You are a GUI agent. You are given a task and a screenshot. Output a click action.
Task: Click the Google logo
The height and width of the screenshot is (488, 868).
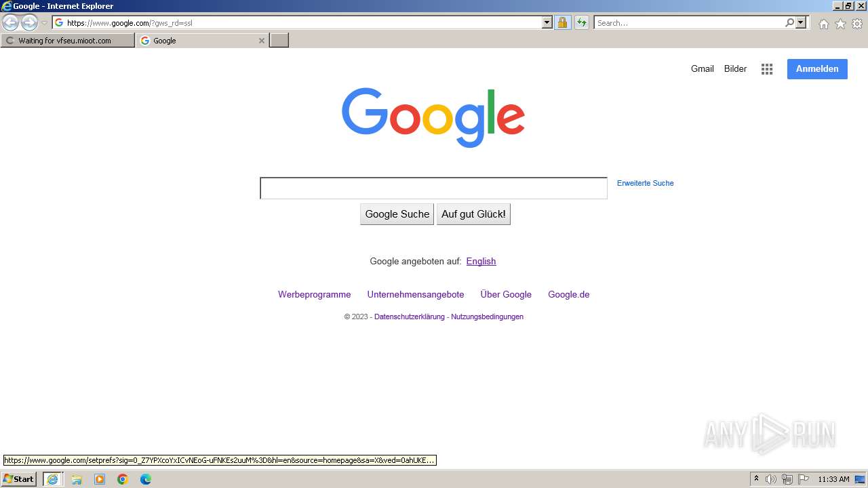click(x=433, y=117)
